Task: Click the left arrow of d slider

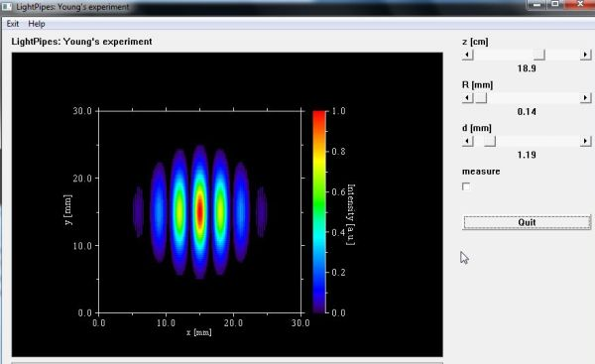Action: coord(467,141)
